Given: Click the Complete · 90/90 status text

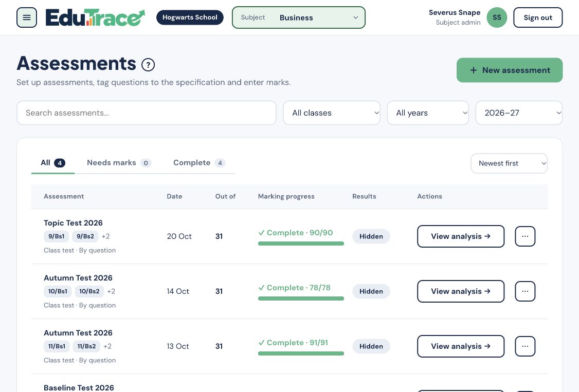Looking at the screenshot, I should [295, 233].
